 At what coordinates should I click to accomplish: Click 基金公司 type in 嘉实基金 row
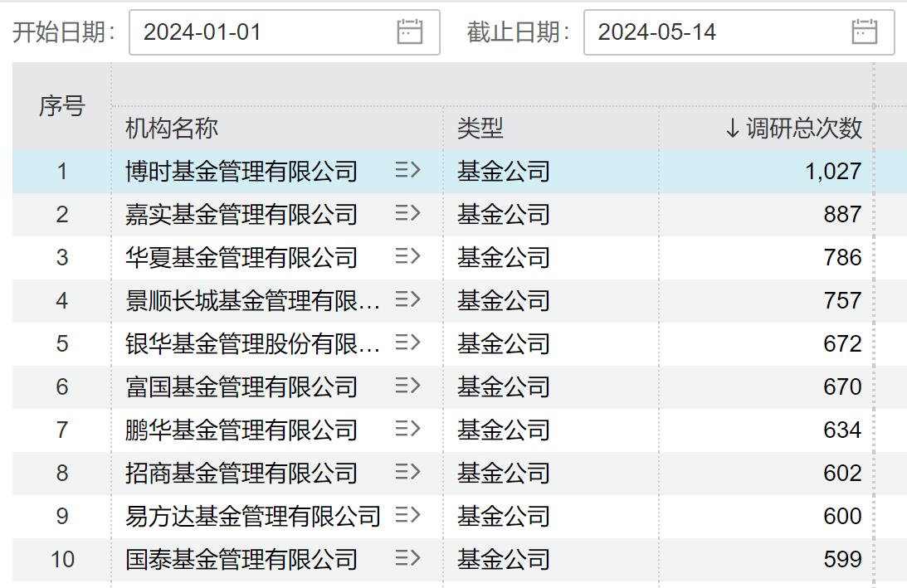point(503,215)
